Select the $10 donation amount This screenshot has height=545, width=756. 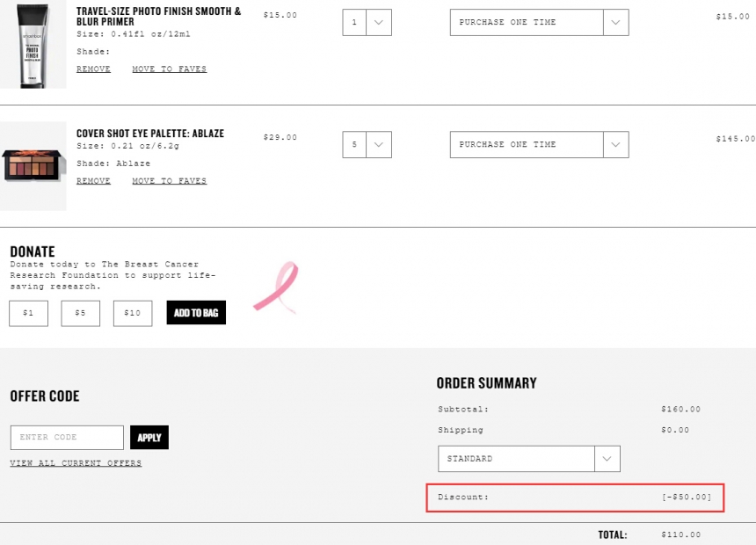(133, 314)
